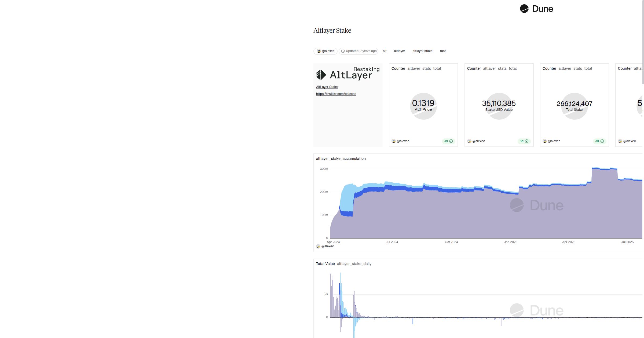The image size is (644, 338).
Task: Click the Dune logo icon at top
Action: tap(524, 9)
